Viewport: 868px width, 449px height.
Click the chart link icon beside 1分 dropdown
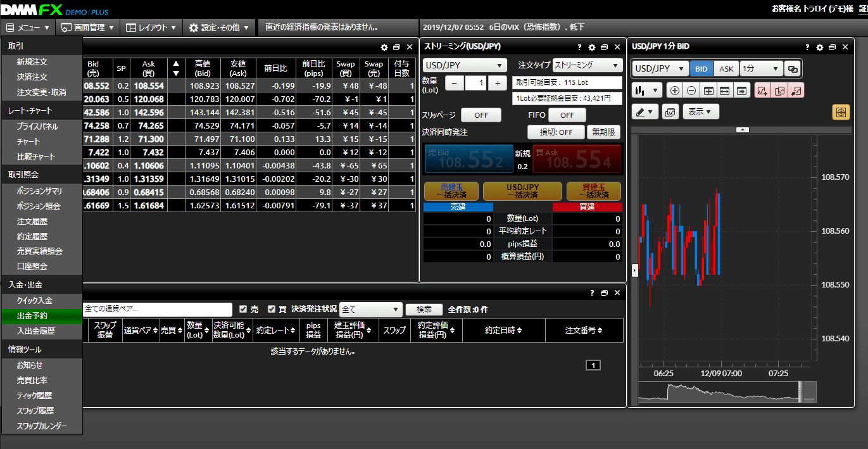pos(792,69)
